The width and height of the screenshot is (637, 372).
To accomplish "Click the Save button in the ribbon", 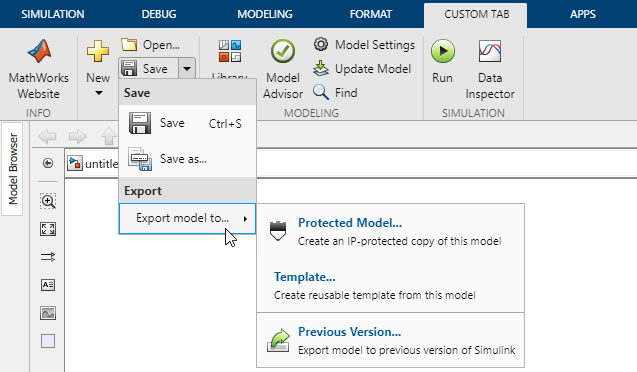I will (x=149, y=69).
